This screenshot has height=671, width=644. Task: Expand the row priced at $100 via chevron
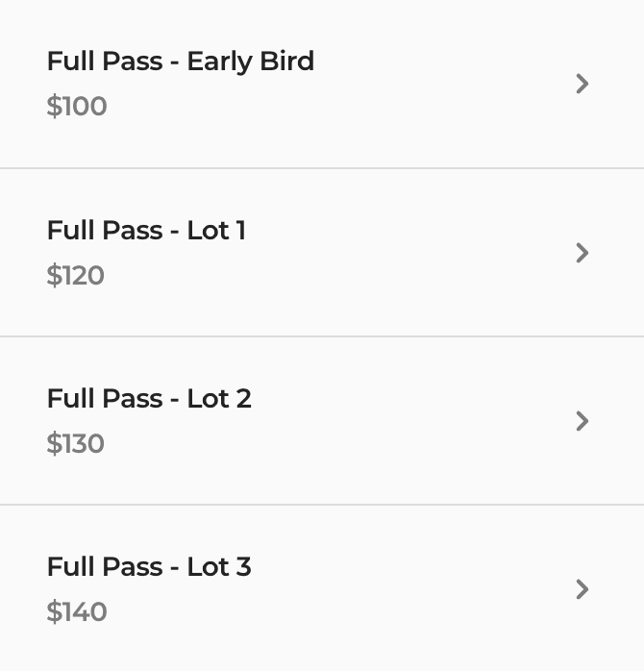pyautogui.click(x=582, y=84)
